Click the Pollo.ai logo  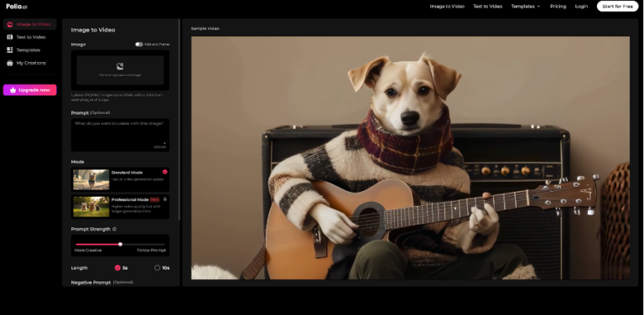(17, 7)
